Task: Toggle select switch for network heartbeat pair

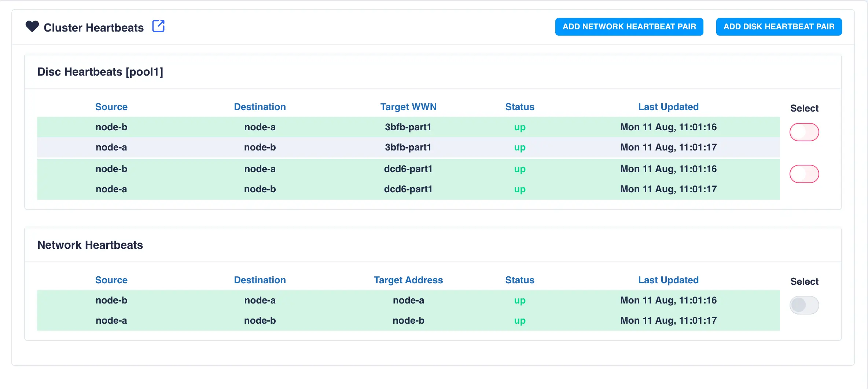Action: 804,305
